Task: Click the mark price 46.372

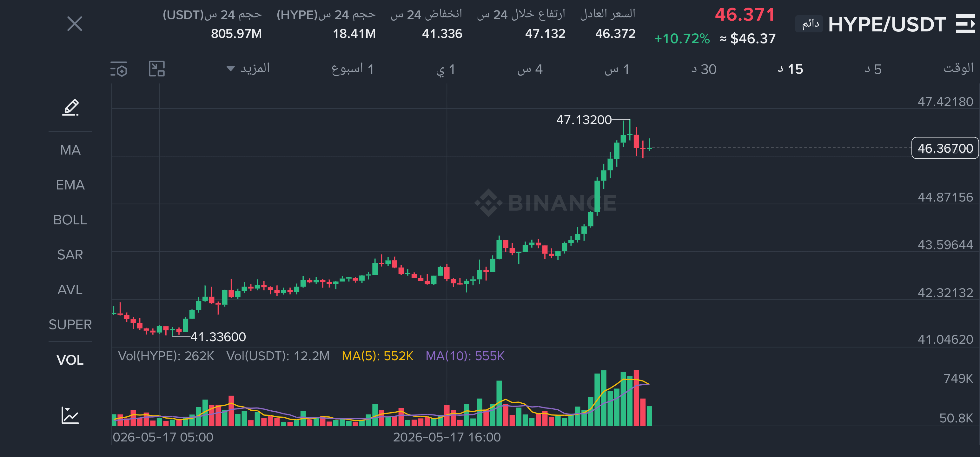Action: pyautogui.click(x=615, y=34)
